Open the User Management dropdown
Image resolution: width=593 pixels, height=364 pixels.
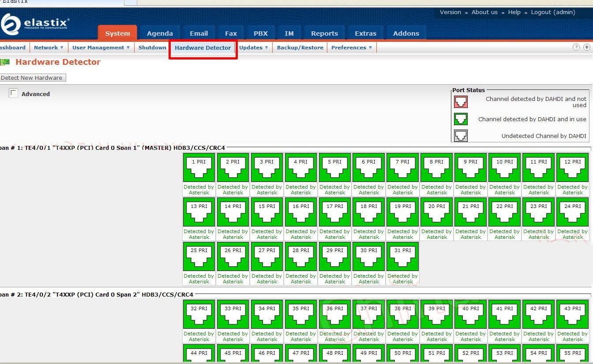tap(101, 48)
